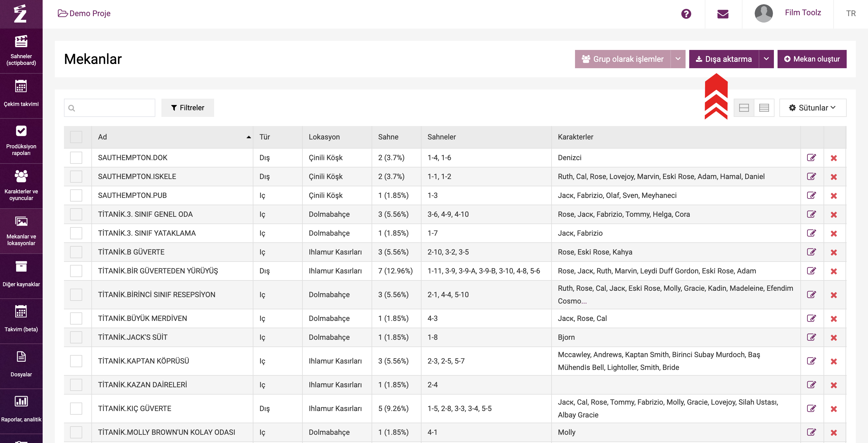Toggle the select-all header checkbox
Screen dimensions: 868x443
[x=76, y=137]
